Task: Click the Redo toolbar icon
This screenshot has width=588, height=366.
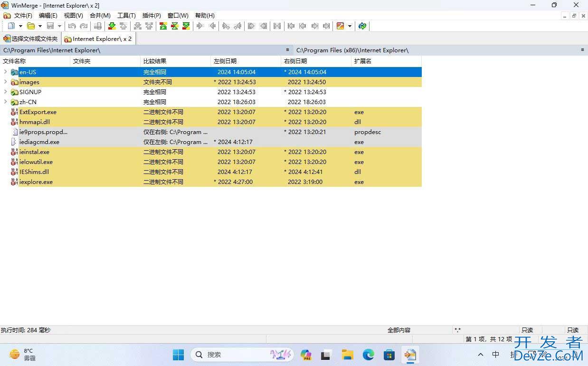Action: tap(84, 26)
